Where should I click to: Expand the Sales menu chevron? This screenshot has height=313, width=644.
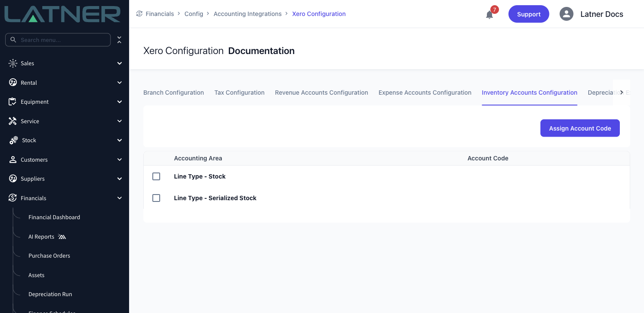(x=120, y=63)
